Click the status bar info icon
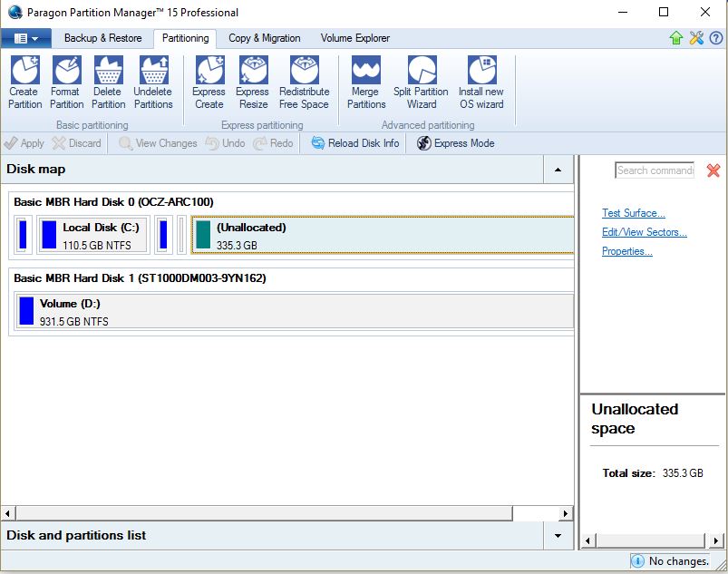 (638, 561)
